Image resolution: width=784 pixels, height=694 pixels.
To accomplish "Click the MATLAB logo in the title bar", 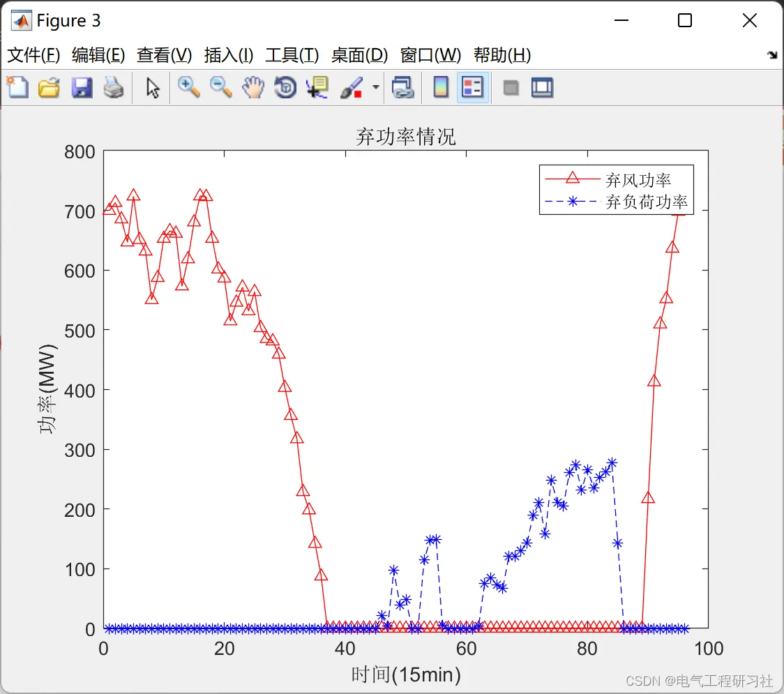I will click(x=22, y=20).
